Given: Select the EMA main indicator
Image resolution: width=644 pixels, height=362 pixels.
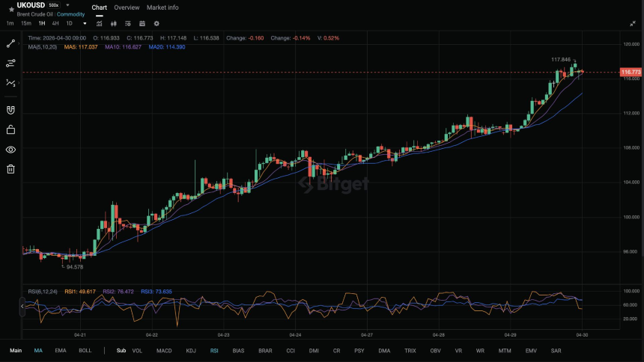Looking at the screenshot, I should point(61,351).
